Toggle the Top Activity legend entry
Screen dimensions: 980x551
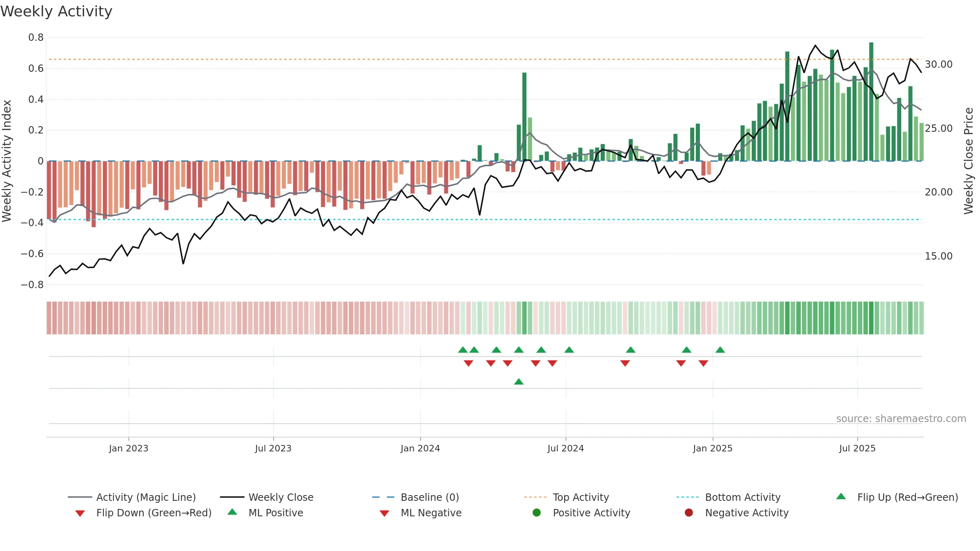[567, 497]
